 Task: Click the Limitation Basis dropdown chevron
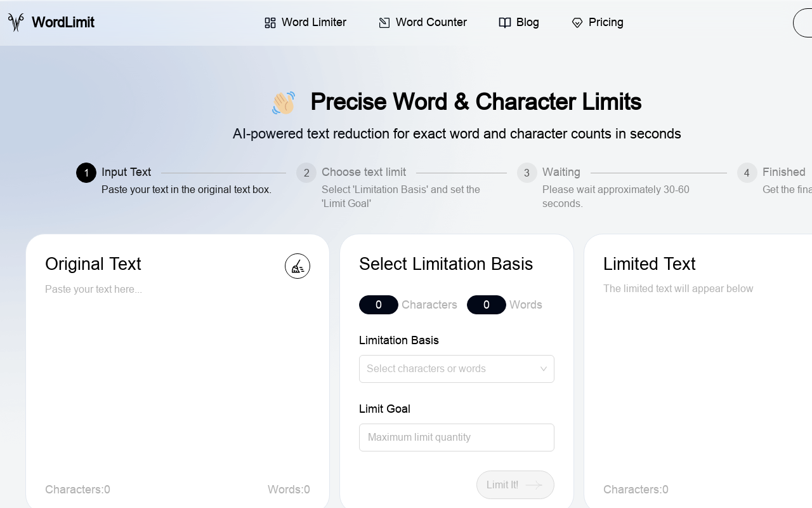[x=544, y=369]
